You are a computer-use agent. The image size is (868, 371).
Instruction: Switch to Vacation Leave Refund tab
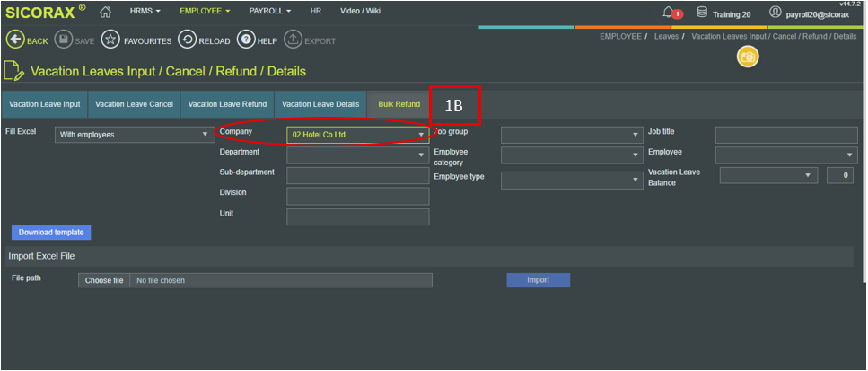click(227, 104)
